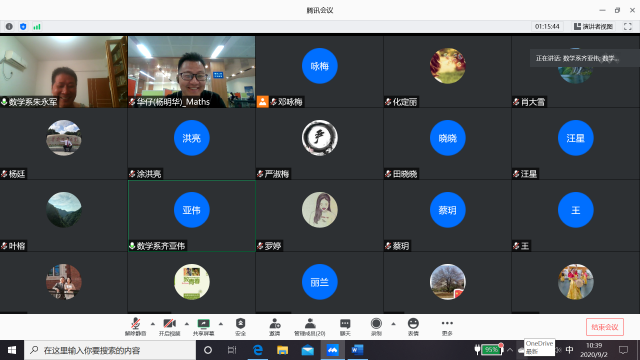Click the muted mic icon beside 严淑梅
The height and width of the screenshot is (360, 640).
[x=260, y=174]
